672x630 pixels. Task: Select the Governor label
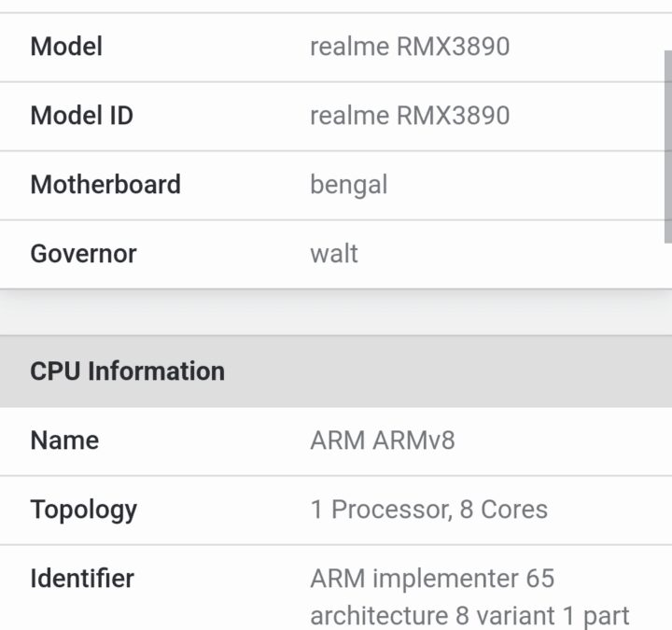84,254
